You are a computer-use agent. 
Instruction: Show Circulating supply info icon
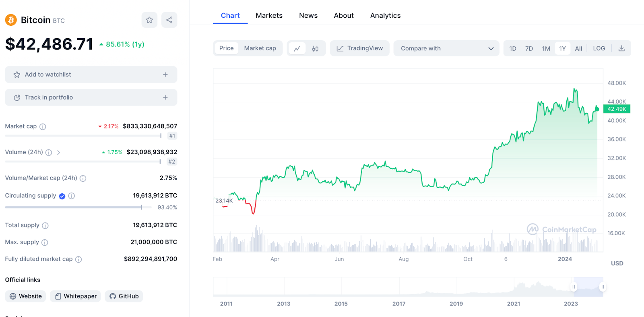[x=72, y=196]
